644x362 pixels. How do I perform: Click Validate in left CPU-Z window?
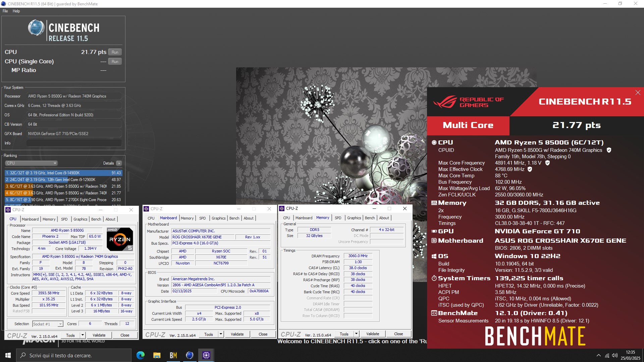[99, 335]
